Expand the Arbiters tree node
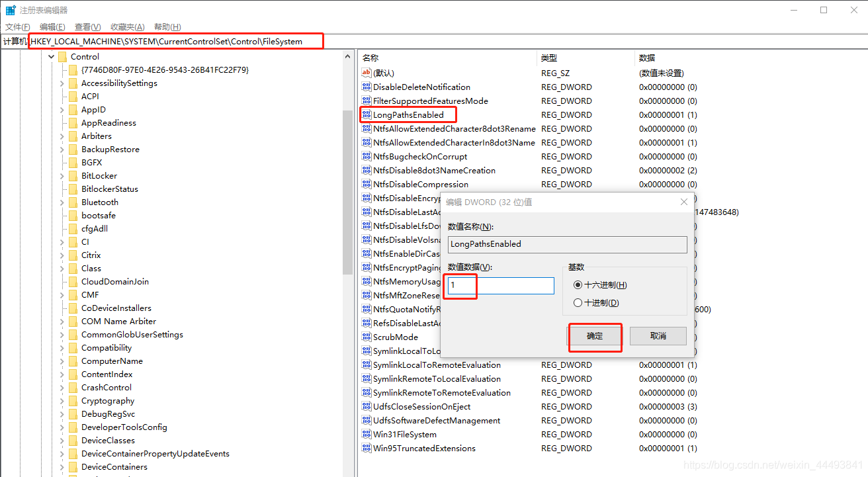The width and height of the screenshot is (868, 477). coord(62,136)
